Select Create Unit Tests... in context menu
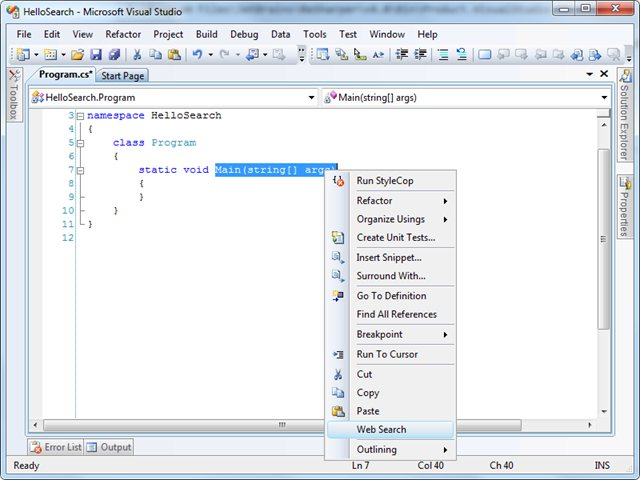640x480 pixels. pos(391,238)
